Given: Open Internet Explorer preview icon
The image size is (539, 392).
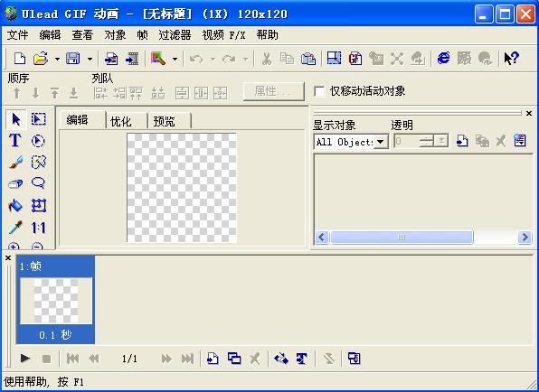Looking at the screenshot, I should tap(443, 59).
